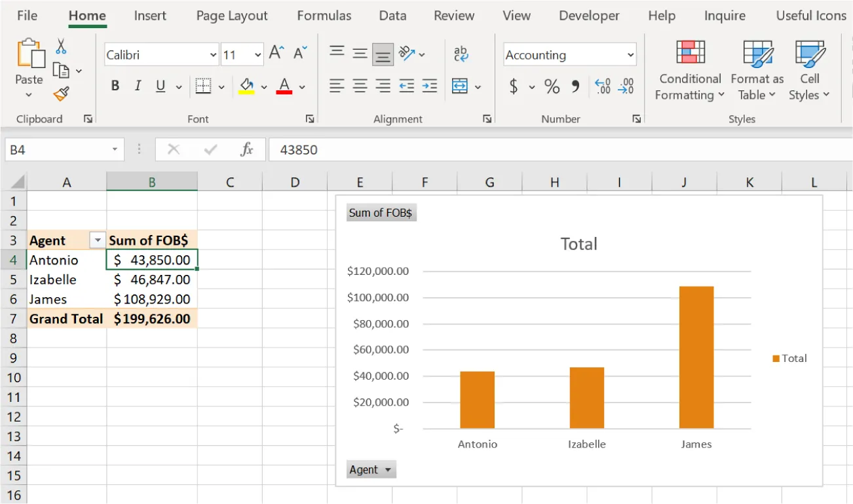Open the Inquire tab
The width and height of the screenshot is (853, 504).
pos(724,15)
